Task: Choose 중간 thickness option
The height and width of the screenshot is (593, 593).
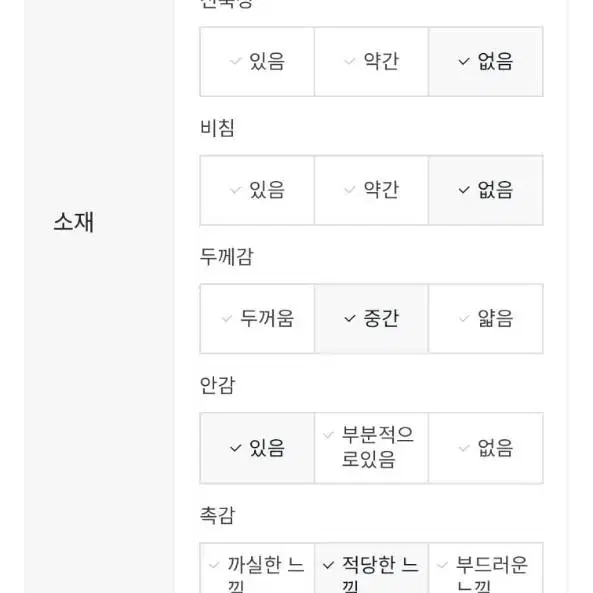Action: coord(371,319)
